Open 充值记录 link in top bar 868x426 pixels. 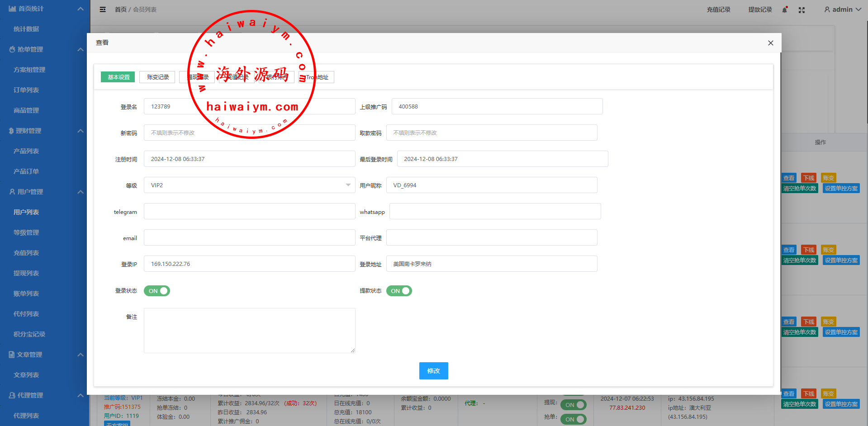[x=718, y=9]
